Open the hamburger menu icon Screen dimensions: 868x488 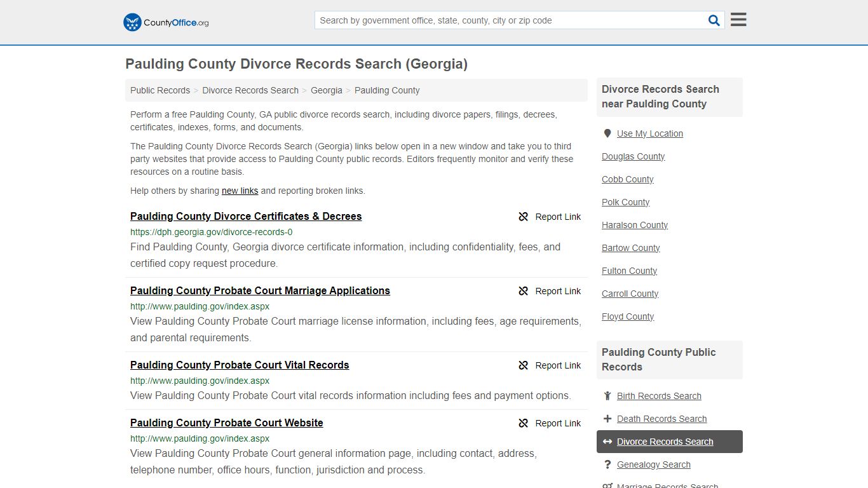tap(738, 20)
